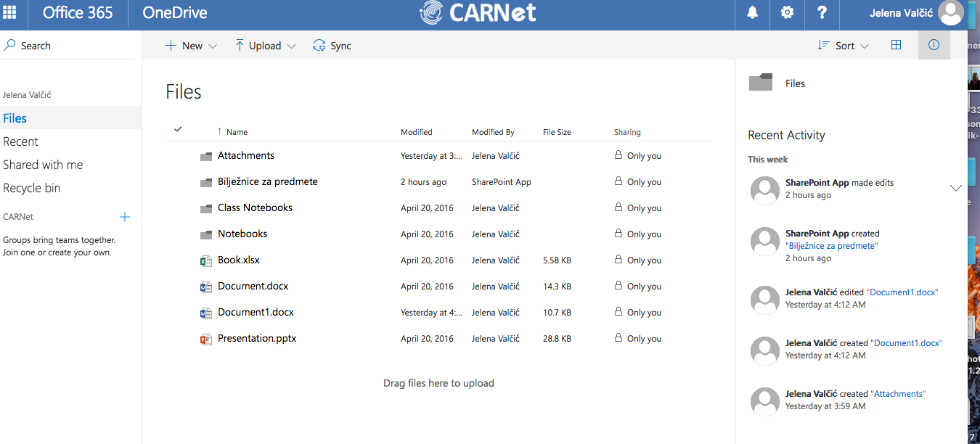The image size is (980, 444).
Task: Click the Presentation.pptx PowerPoint file icon
Action: point(206,339)
